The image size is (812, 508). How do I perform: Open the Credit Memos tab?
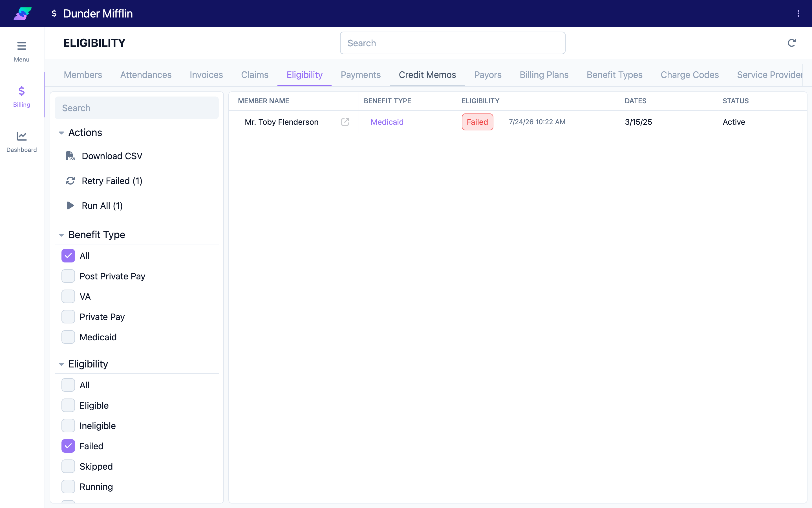427,75
